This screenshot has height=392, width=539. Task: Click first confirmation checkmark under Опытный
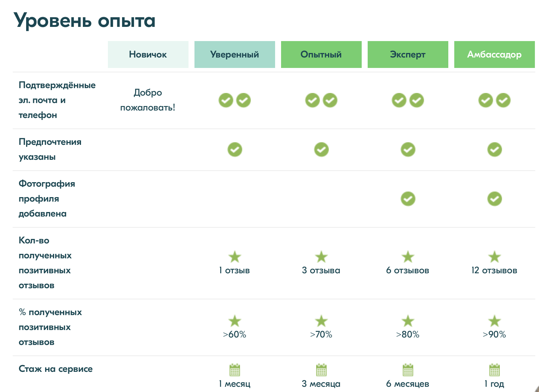[x=312, y=100]
